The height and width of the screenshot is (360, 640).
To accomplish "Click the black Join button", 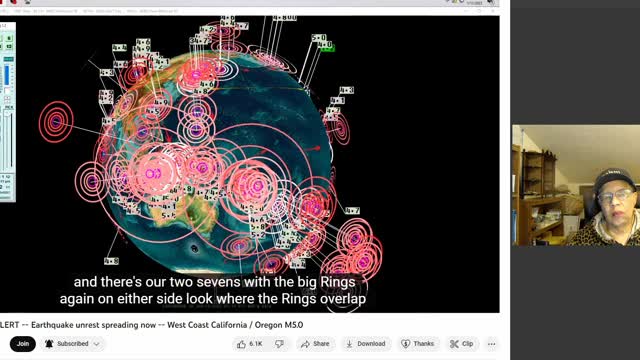I will 23,344.
